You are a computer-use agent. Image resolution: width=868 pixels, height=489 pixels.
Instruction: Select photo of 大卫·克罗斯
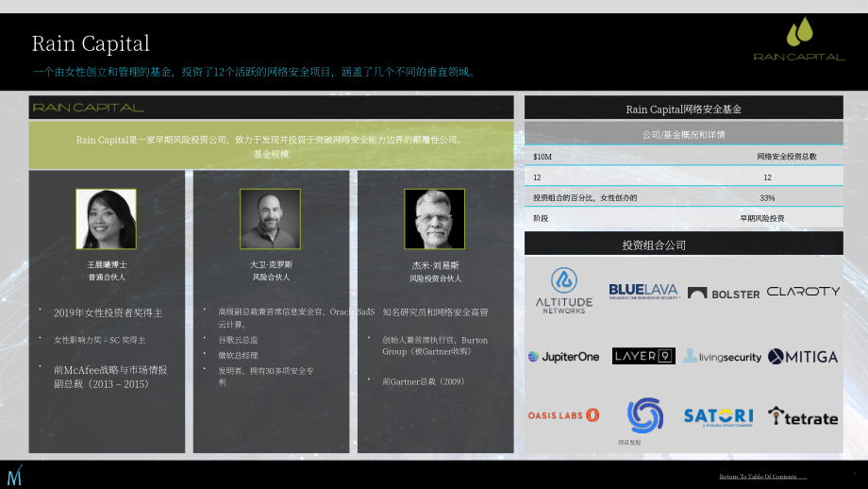tap(270, 219)
